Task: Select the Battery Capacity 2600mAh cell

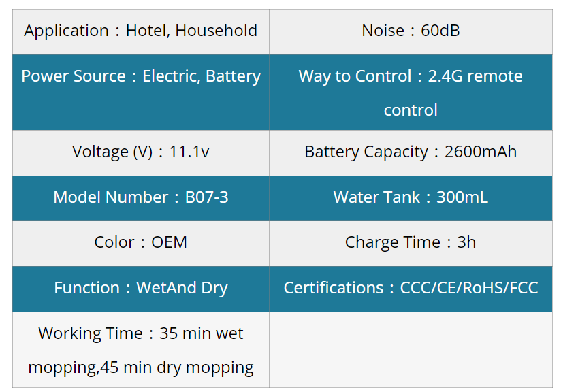Action: pyautogui.click(x=411, y=152)
